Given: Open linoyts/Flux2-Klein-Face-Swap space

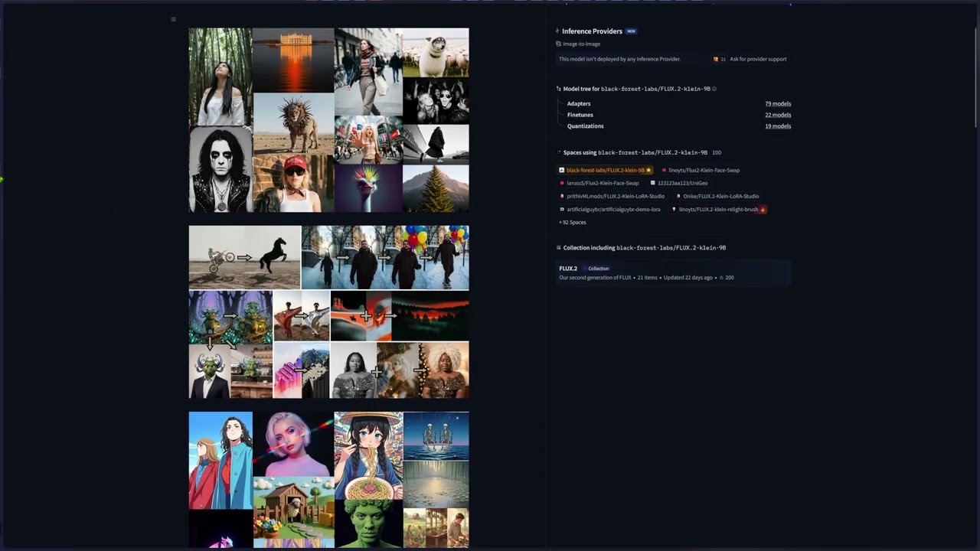Looking at the screenshot, I should click(701, 170).
